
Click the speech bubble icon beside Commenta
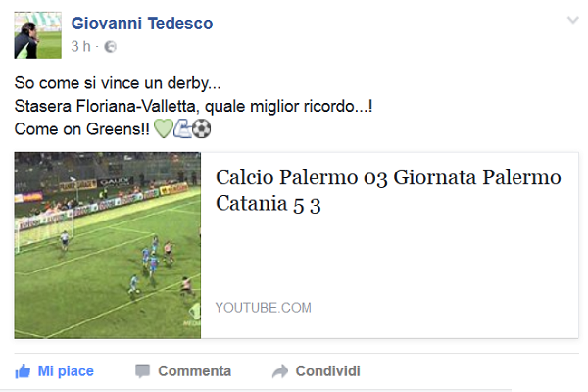[x=142, y=371]
